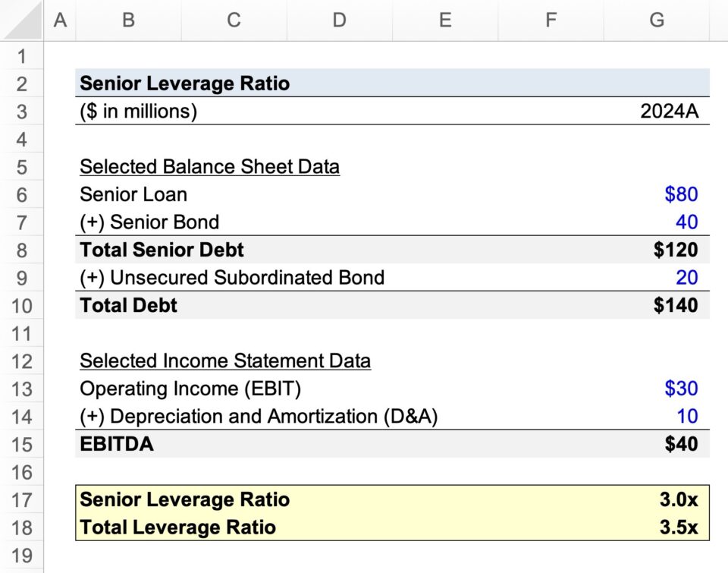Select the Total Senior Debt label cell

162,250
